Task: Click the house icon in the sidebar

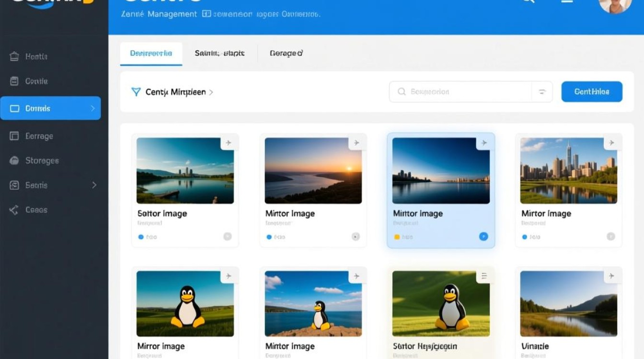Action: click(14, 56)
